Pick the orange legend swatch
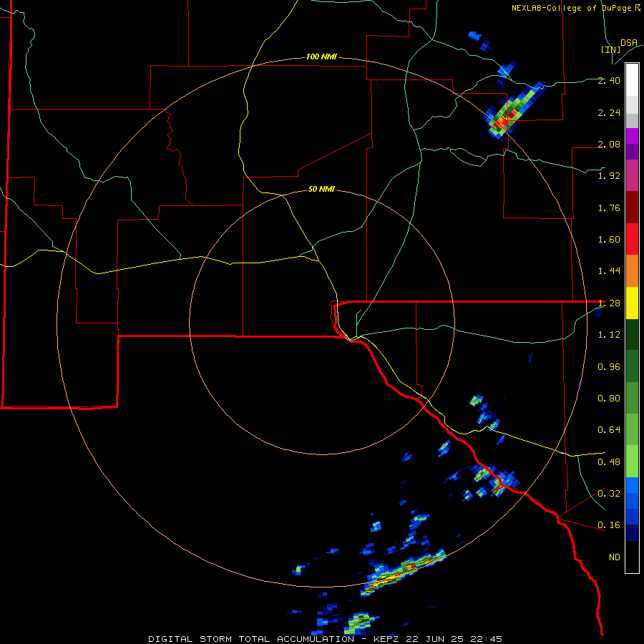 632,271
